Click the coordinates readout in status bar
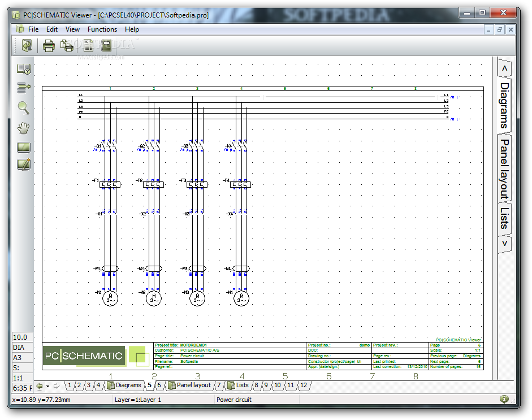The height and width of the screenshot is (420, 532). click(41, 400)
